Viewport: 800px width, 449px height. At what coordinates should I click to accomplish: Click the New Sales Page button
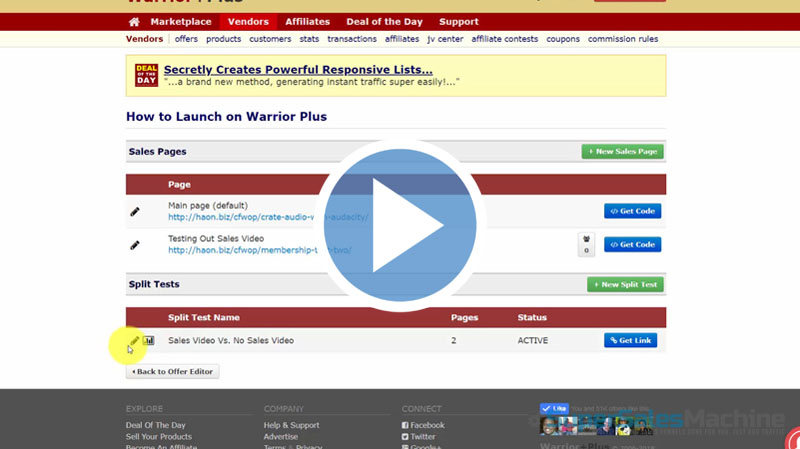pos(622,151)
